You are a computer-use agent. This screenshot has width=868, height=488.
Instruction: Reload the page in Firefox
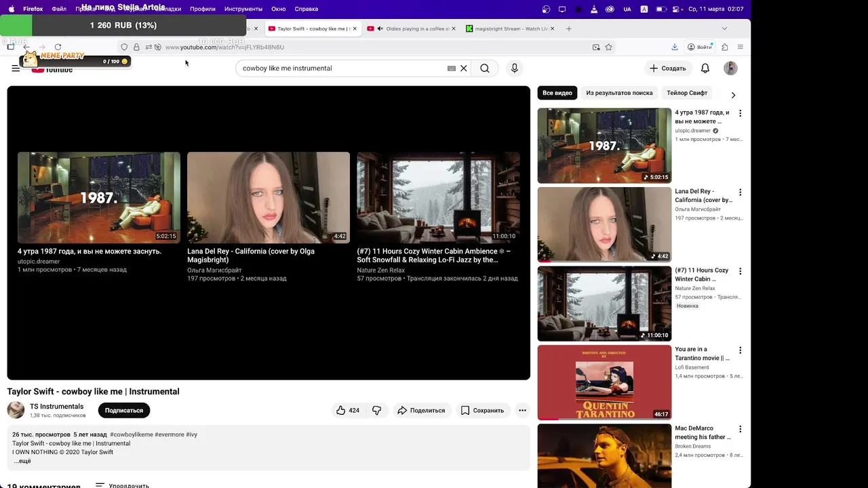pos(58,47)
